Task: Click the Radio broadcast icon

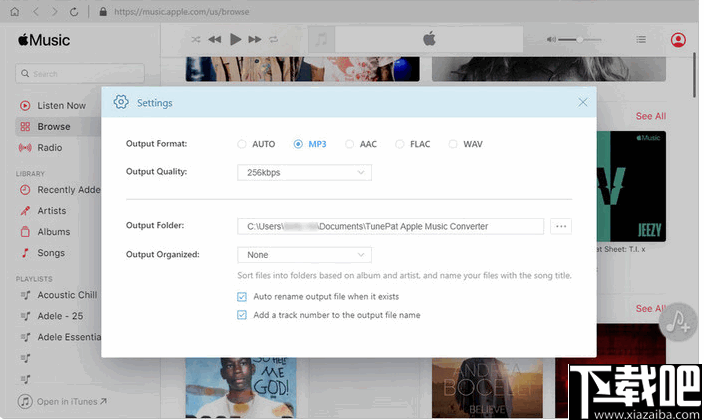Action: coord(25,148)
